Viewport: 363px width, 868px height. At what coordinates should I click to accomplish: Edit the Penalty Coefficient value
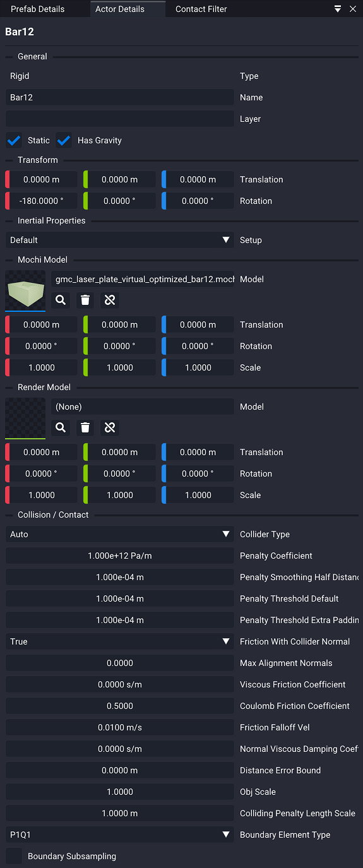click(x=120, y=556)
